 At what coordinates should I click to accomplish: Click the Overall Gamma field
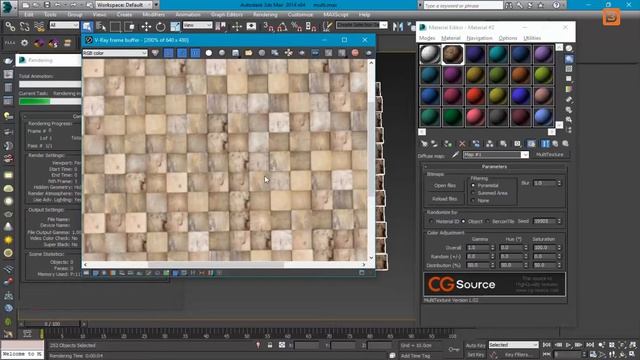point(478,248)
